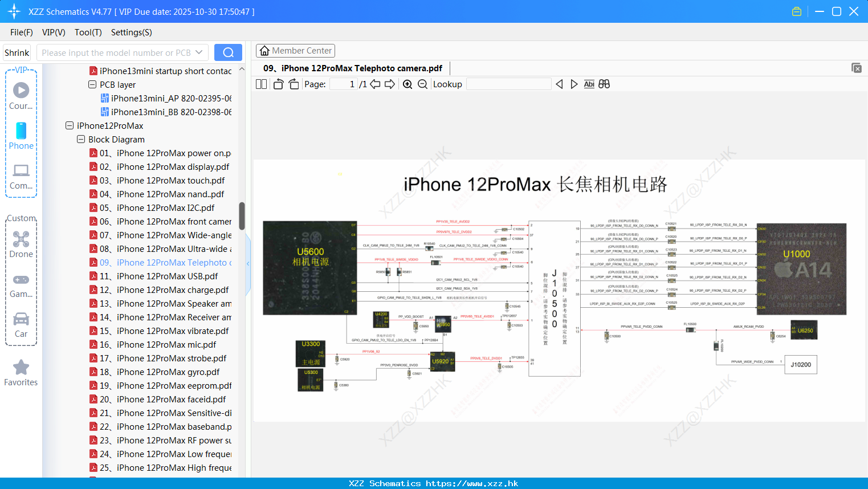Collapse the PCB layer tree node

(92, 84)
